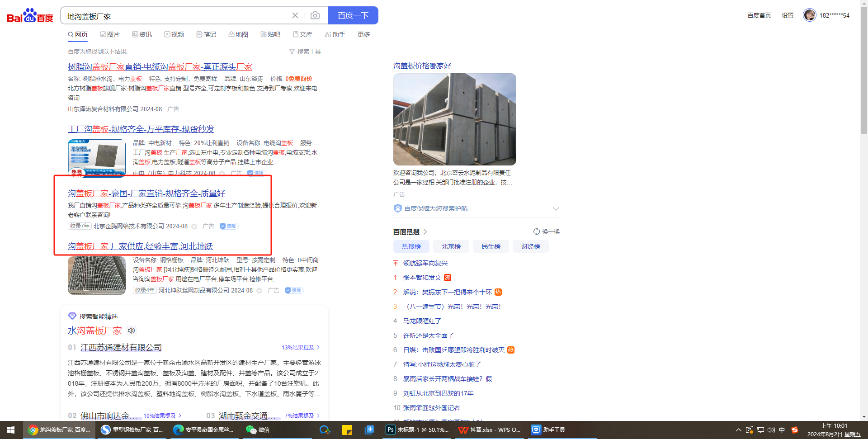Show hidden tray icons with the up arrow
868x439 pixels.
point(738,430)
